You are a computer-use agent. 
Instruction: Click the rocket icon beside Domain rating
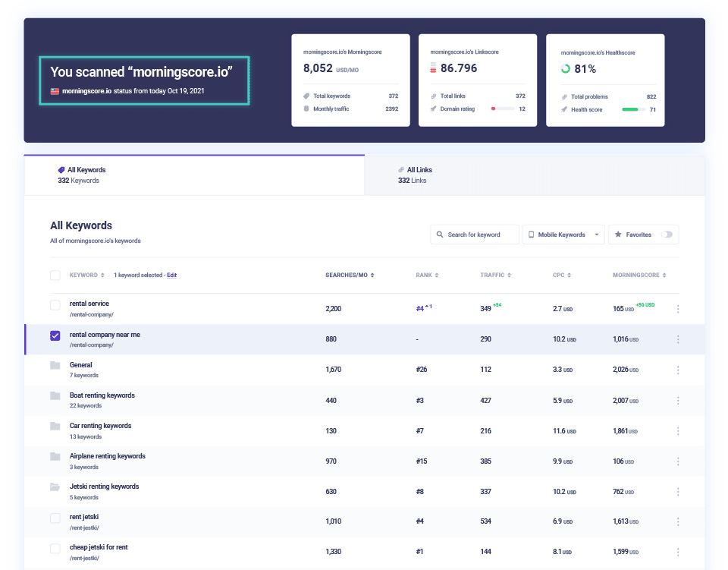pos(433,109)
